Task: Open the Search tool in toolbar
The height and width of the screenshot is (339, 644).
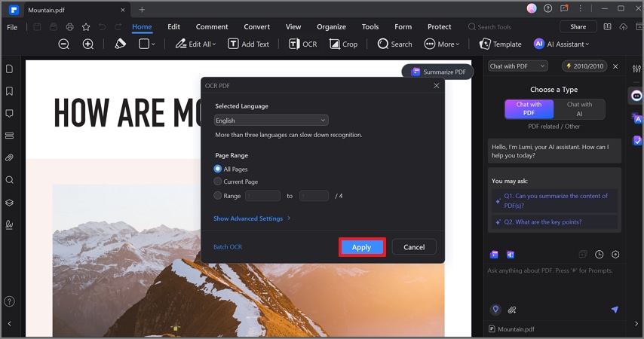Action: tap(394, 44)
